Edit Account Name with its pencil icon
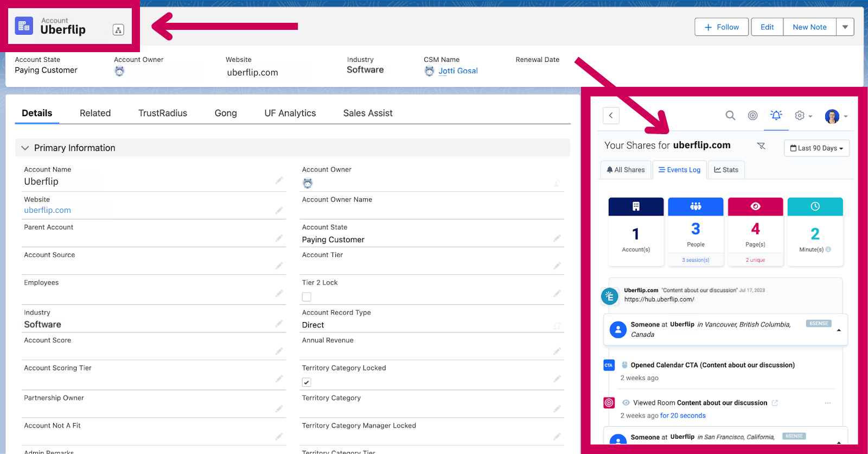Image resolution: width=868 pixels, height=454 pixels. 279,180
